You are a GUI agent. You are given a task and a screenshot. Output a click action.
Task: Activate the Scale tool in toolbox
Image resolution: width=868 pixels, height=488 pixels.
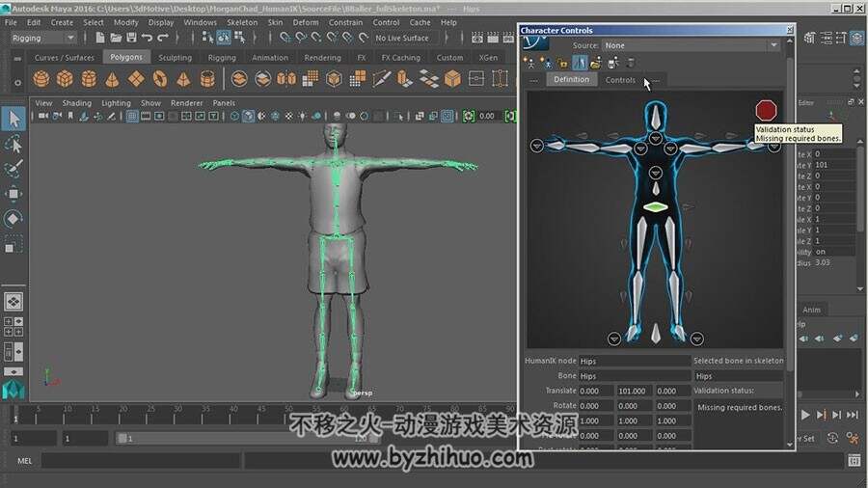pyautogui.click(x=14, y=244)
